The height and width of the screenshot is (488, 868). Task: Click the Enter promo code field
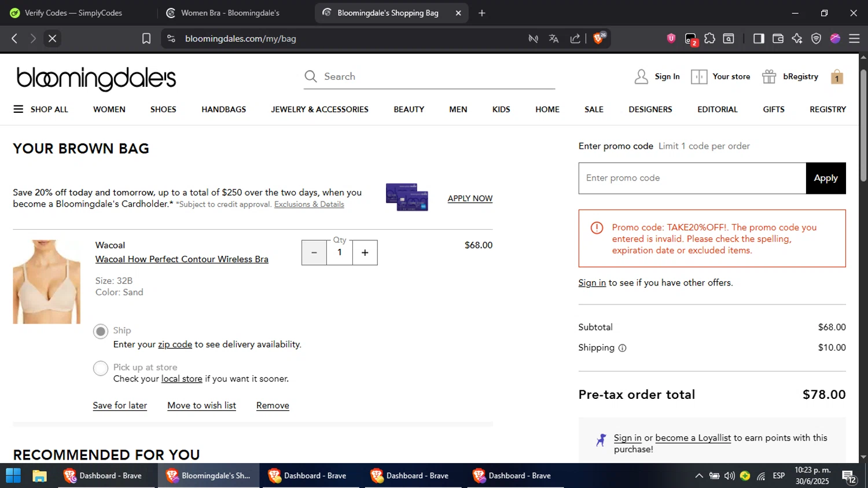692,178
